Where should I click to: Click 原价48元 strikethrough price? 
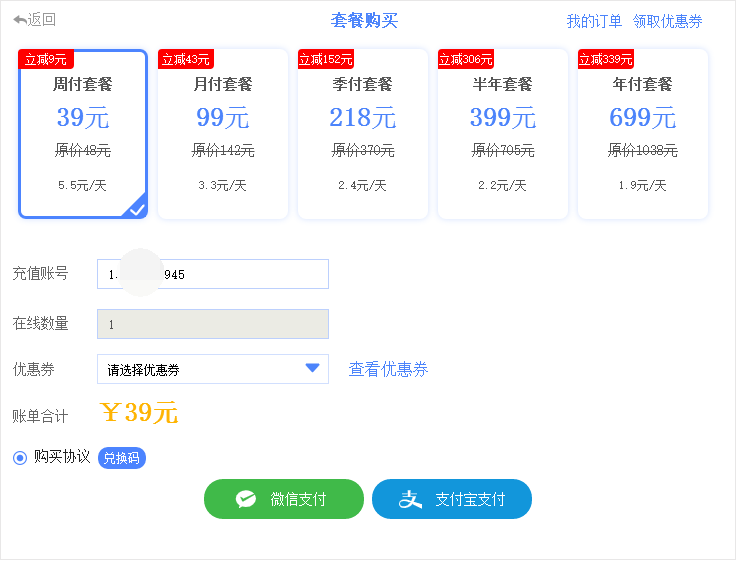click(x=83, y=150)
